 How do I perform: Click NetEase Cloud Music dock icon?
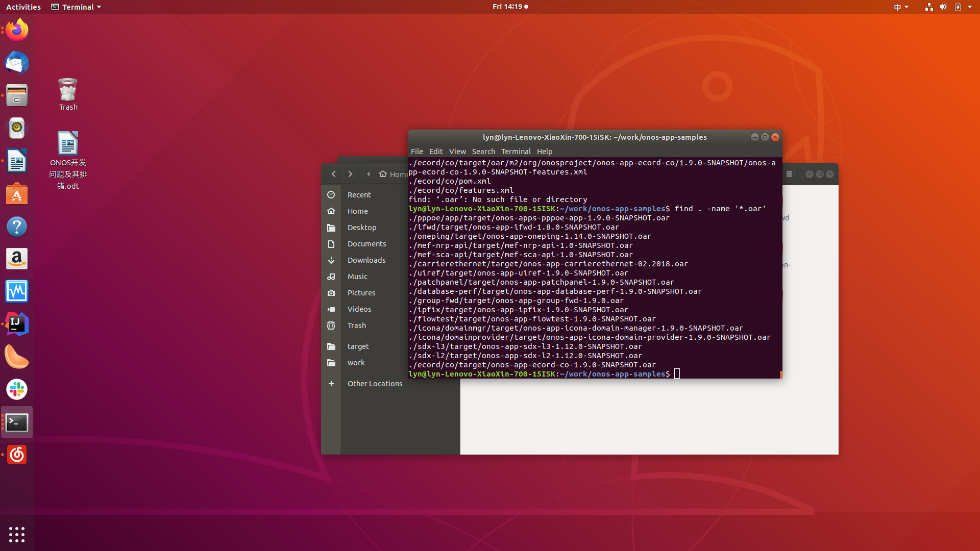point(17,455)
